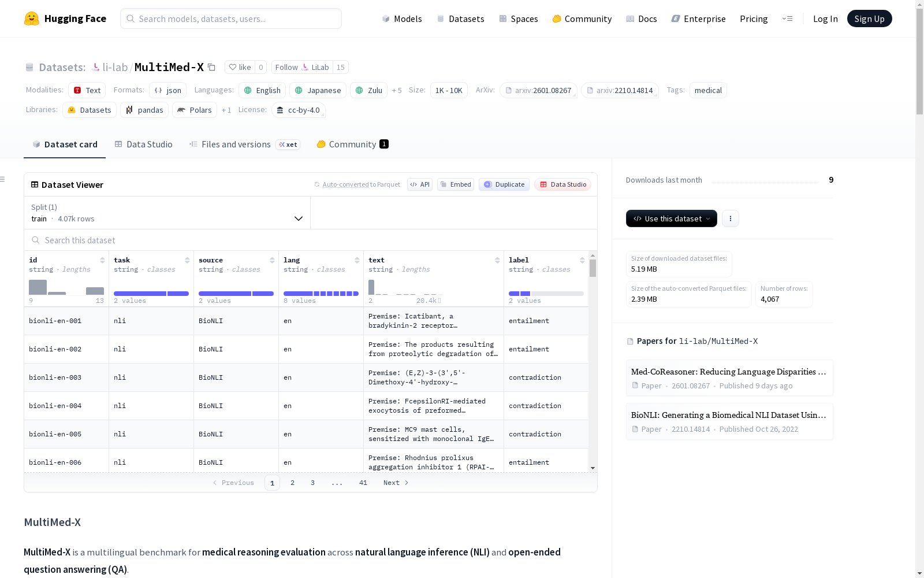Toggle the table of contents sidebar icon
924x578 pixels.
pos(3,179)
